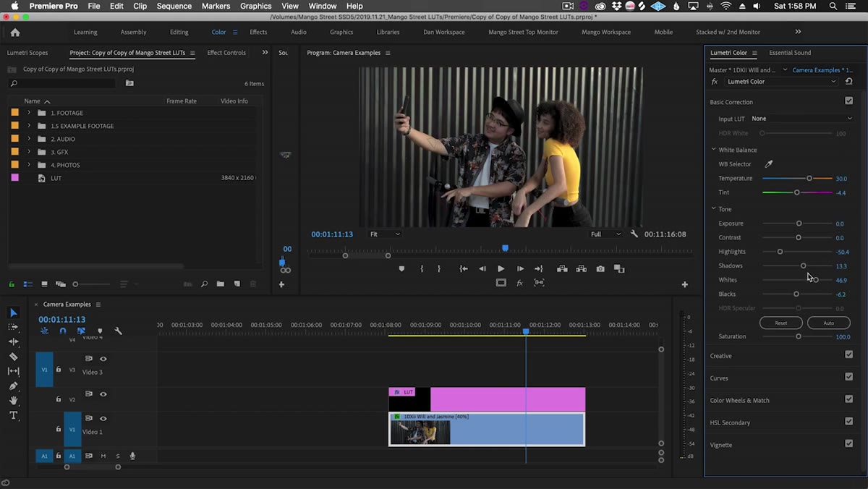This screenshot has height=489, width=868.
Task: Select the Razor tool
Action: pos(13,357)
